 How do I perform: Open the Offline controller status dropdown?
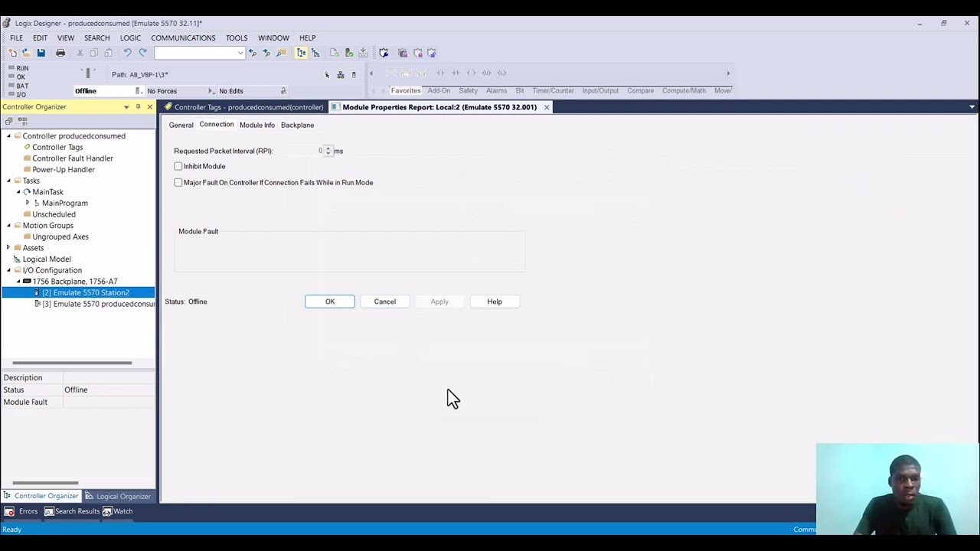[139, 91]
